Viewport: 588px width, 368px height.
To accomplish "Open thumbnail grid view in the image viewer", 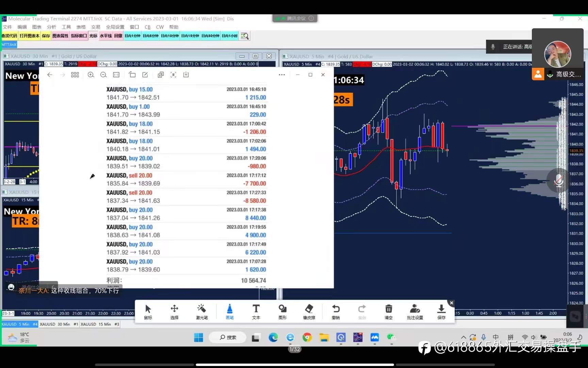I will point(75,75).
